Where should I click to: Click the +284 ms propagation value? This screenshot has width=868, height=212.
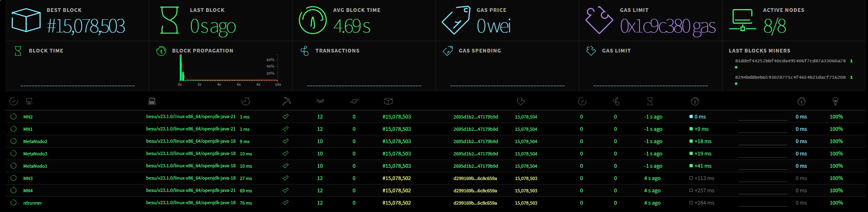pos(704,203)
